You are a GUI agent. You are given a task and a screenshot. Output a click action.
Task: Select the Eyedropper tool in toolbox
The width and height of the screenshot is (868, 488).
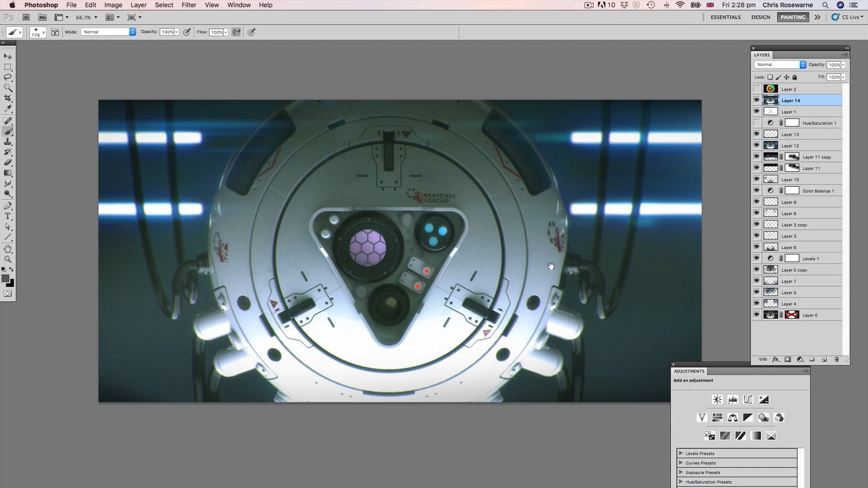(8, 109)
